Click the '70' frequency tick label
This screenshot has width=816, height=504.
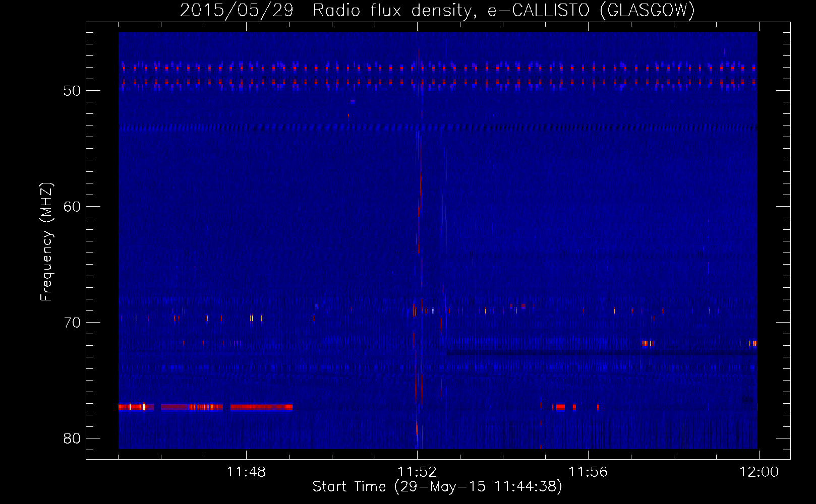click(72, 323)
